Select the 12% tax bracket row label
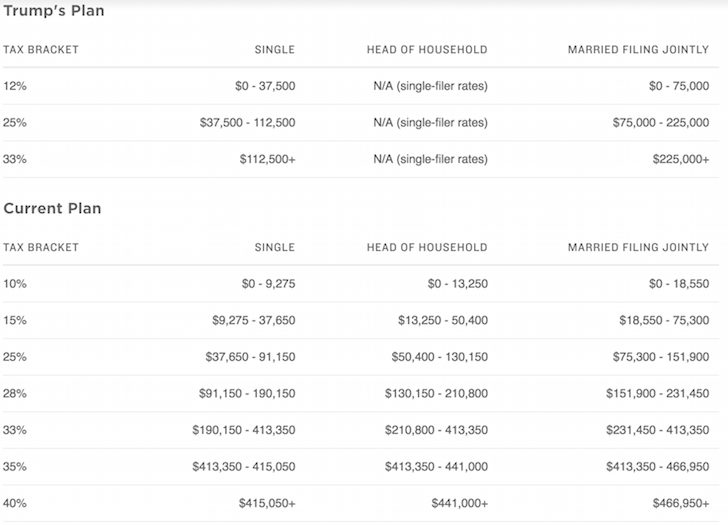 click(x=15, y=87)
